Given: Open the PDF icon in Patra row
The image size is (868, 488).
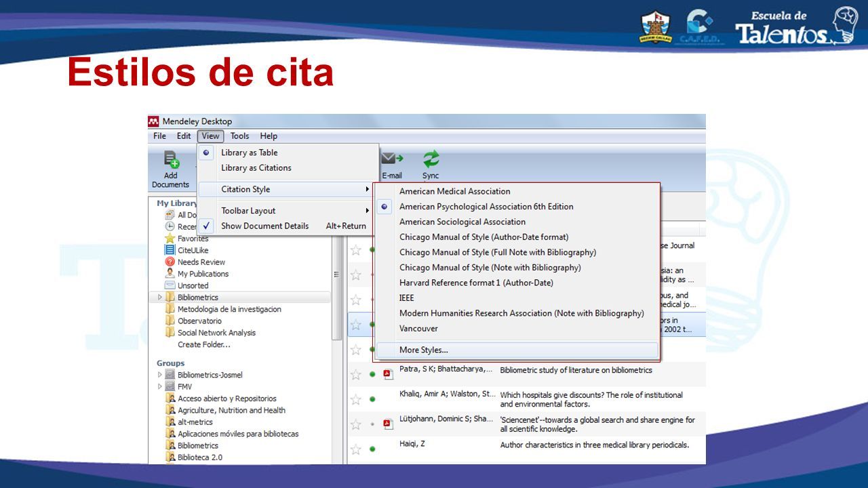Looking at the screenshot, I should tap(388, 374).
